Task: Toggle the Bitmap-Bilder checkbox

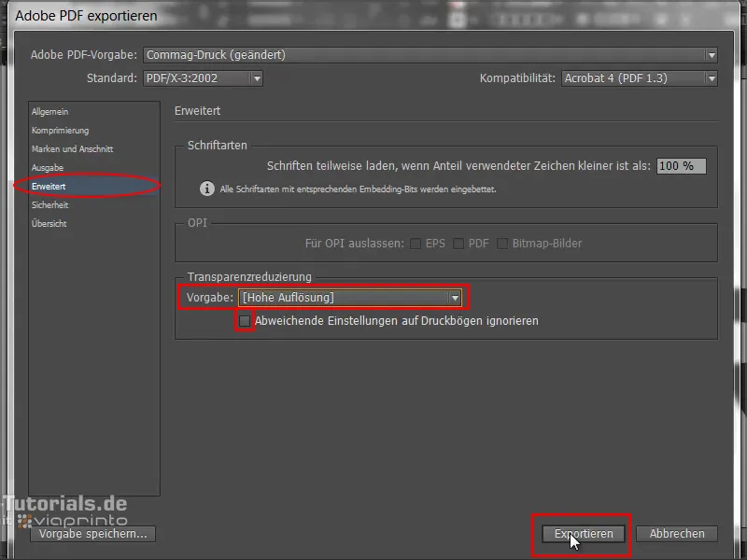Action: [x=502, y=244]
